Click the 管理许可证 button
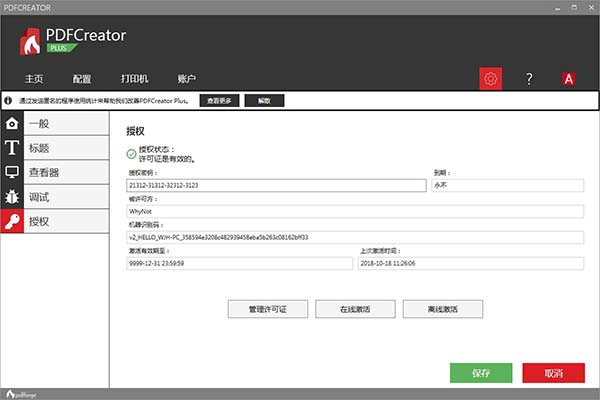 click(x=268, y=309)
